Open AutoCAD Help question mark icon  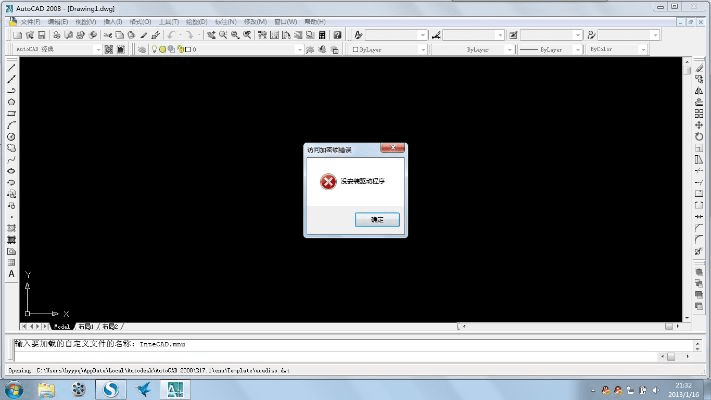click(x=338, y=35)
